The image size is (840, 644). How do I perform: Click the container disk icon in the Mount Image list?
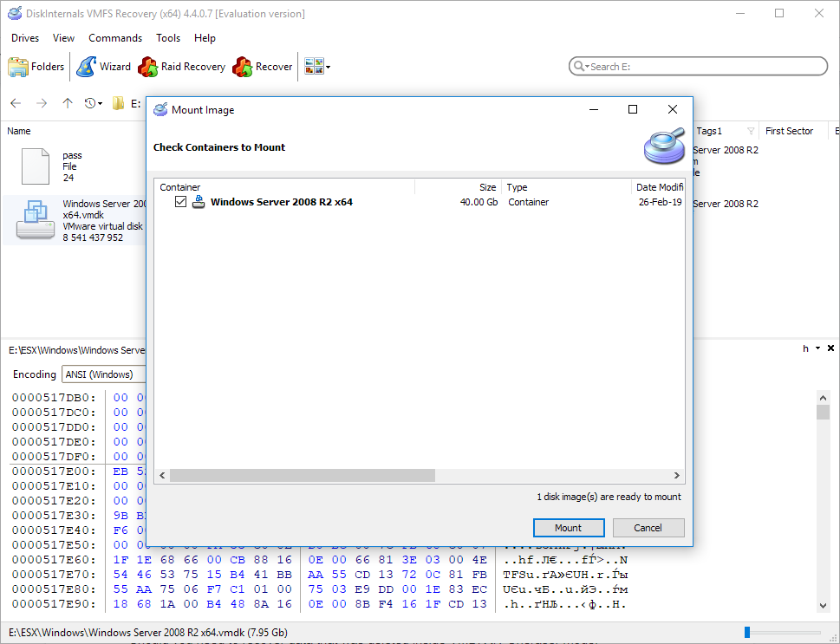click(199, 202)
